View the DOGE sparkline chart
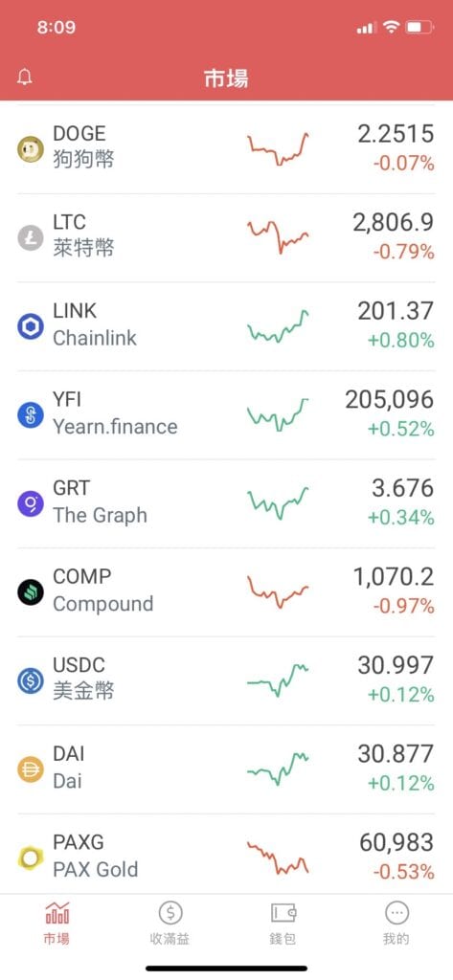The height and width of the screenshot is (980, 453). coord(278,148)
